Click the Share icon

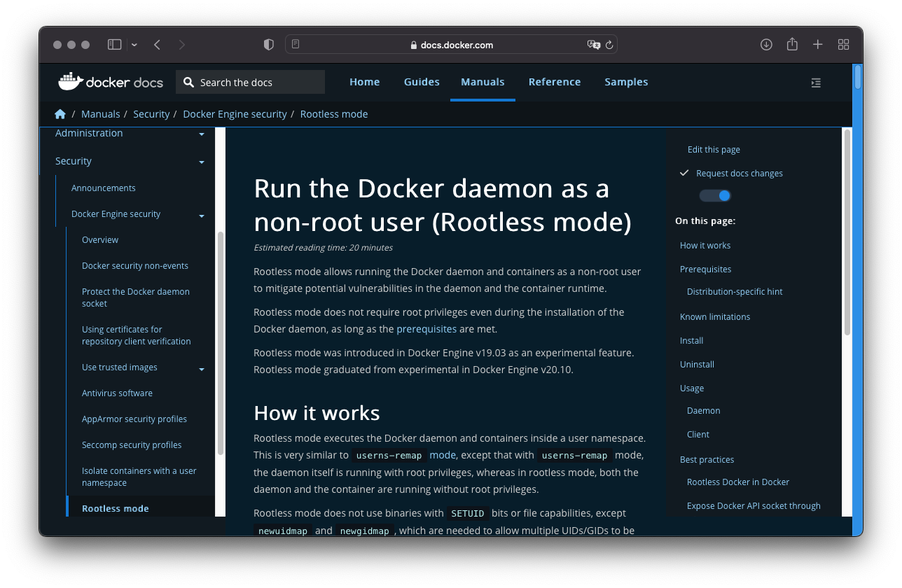click(x=791, y=44)
